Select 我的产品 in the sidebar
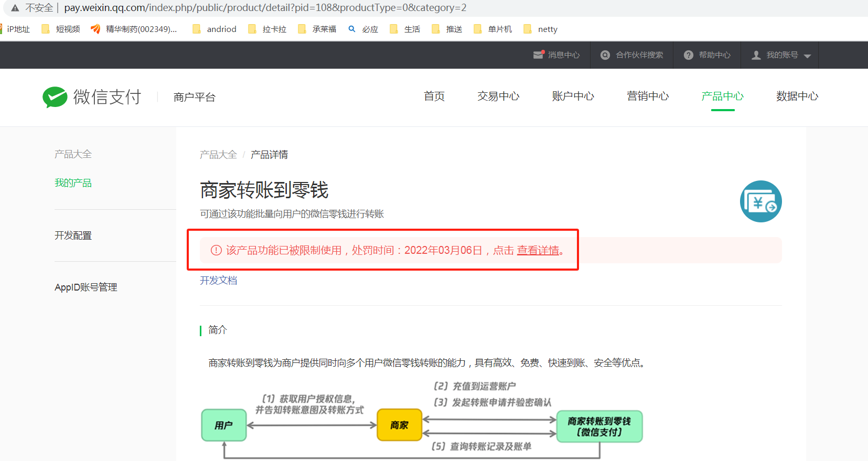The height and width of the screenshot is (461, 868). pyautogui.click(x=73, y=183)
